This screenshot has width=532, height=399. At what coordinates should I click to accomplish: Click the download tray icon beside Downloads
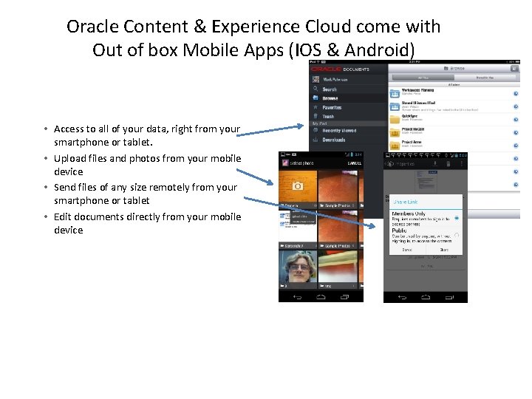coord(316,140)
